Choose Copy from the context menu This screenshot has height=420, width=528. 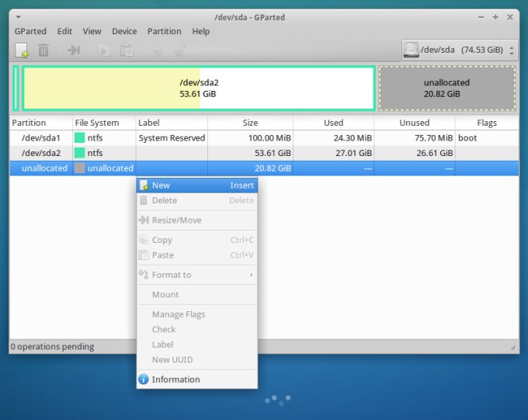click(x=197, y=240)
